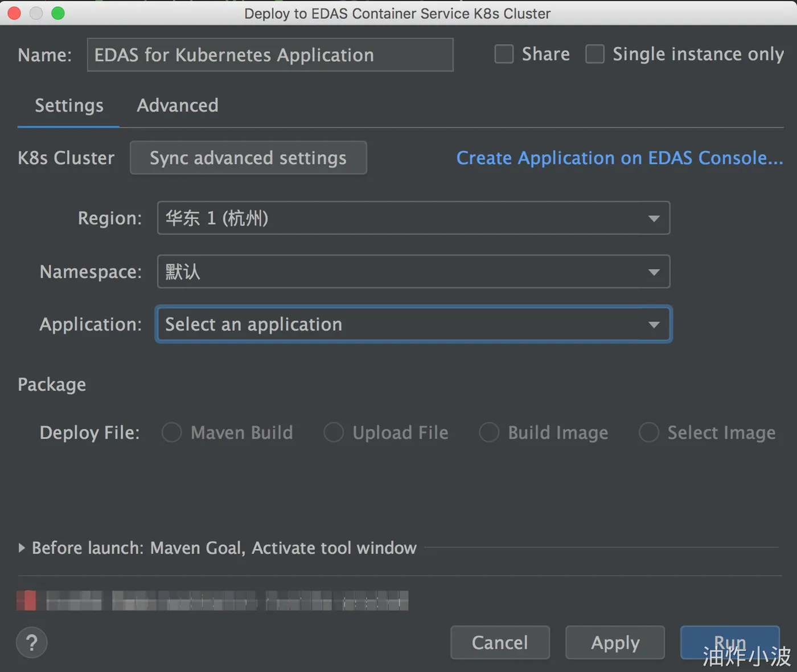Open the help question mark button
This screenshot has width=797, height=672.
coord(32,643)
